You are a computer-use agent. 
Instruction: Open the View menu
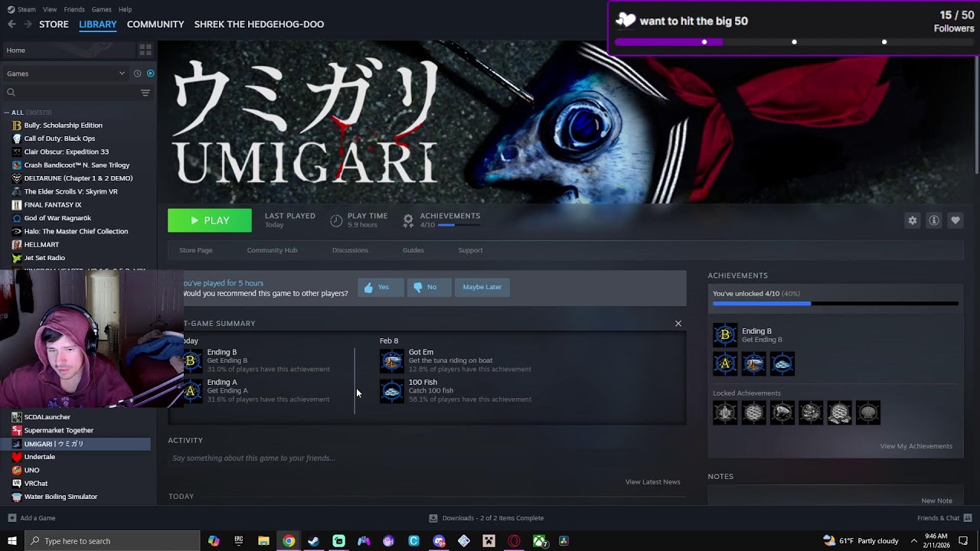[x=50, y=9]
